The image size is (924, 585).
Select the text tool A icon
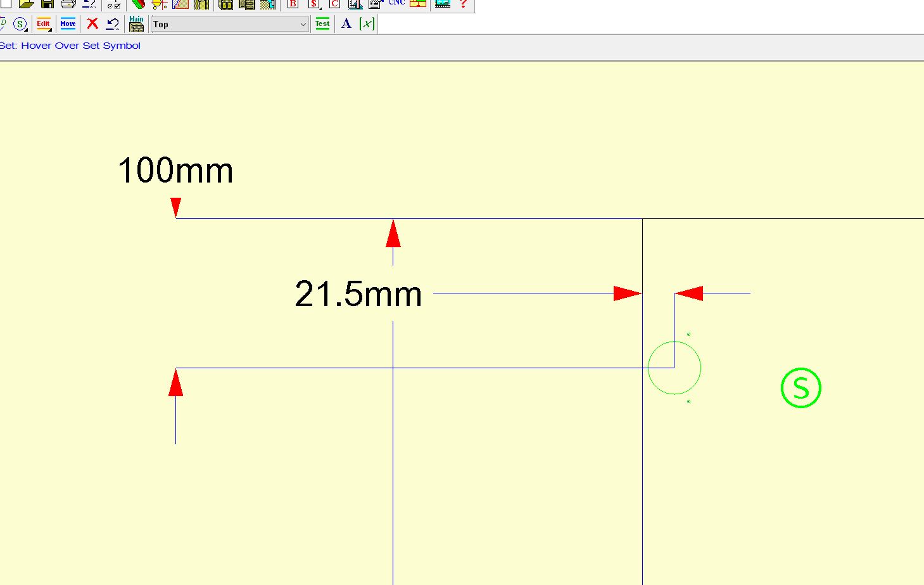pos(346,24)
